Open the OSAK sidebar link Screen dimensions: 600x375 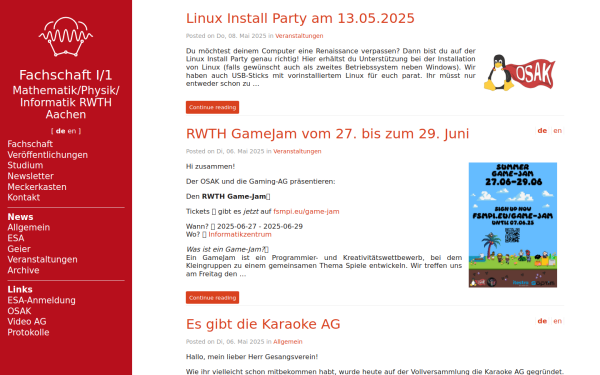click(19, 311)
